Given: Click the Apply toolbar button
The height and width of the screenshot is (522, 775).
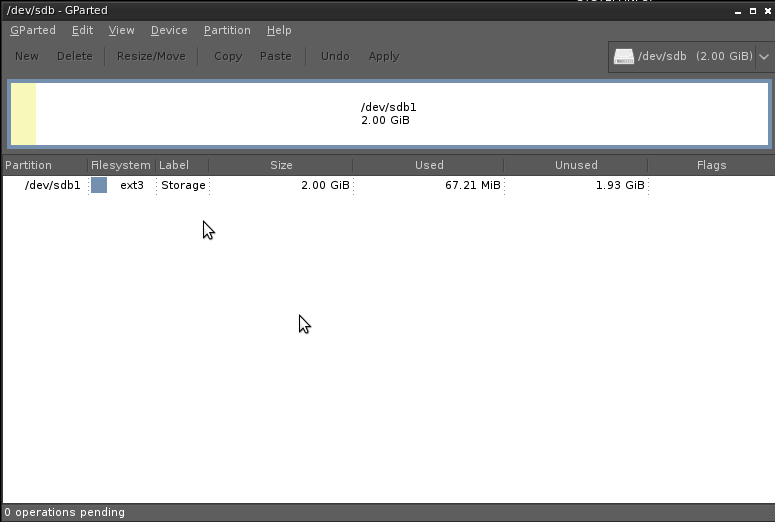Looking at the screenshot, I should 384,56.
